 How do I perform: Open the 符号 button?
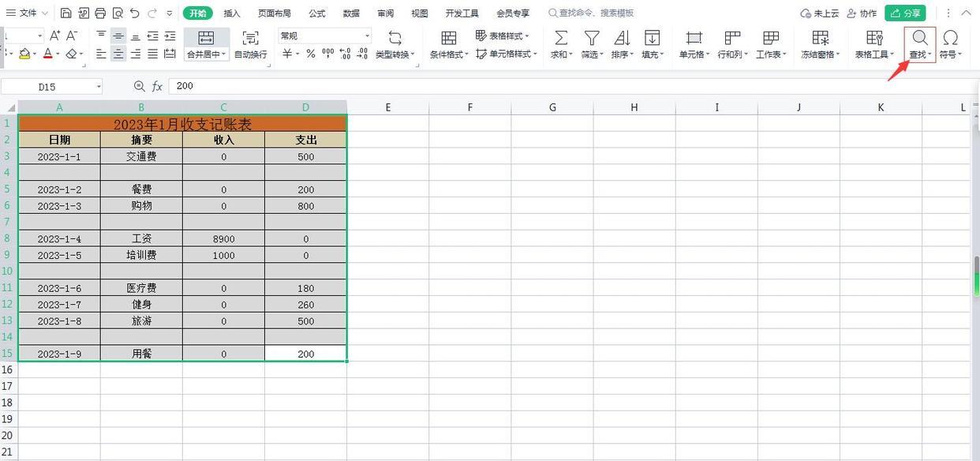(950, 44)
